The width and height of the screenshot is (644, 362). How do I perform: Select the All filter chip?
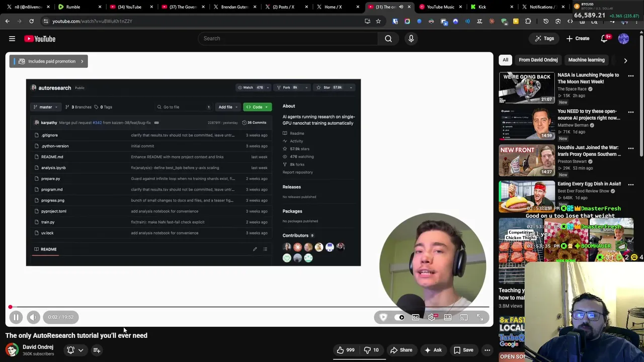click(x=505, y=60)
